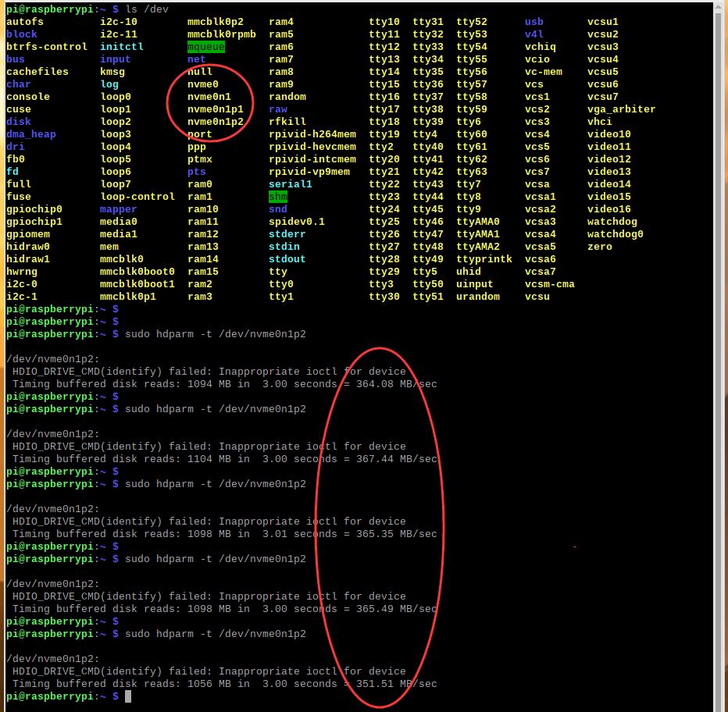The image size is (728, 712).
Task: Click the ttyprintk entry
Action: pos(484,259)
